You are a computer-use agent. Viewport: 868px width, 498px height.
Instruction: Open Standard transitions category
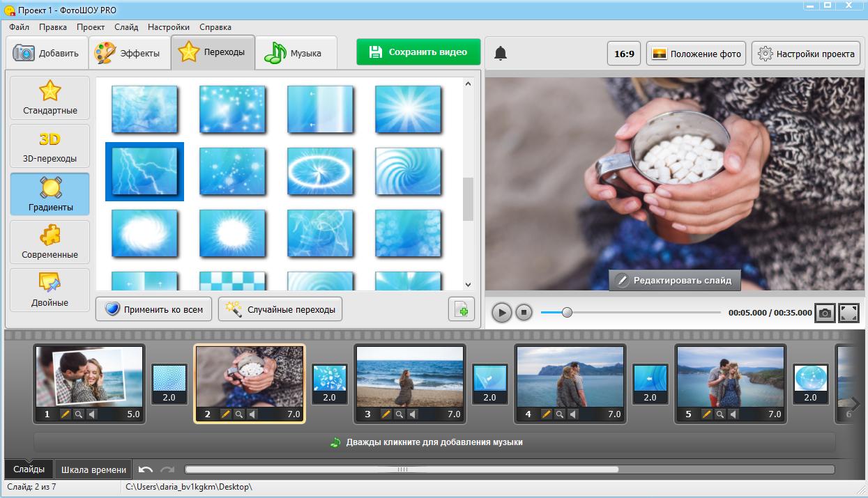tap(50, 98)
